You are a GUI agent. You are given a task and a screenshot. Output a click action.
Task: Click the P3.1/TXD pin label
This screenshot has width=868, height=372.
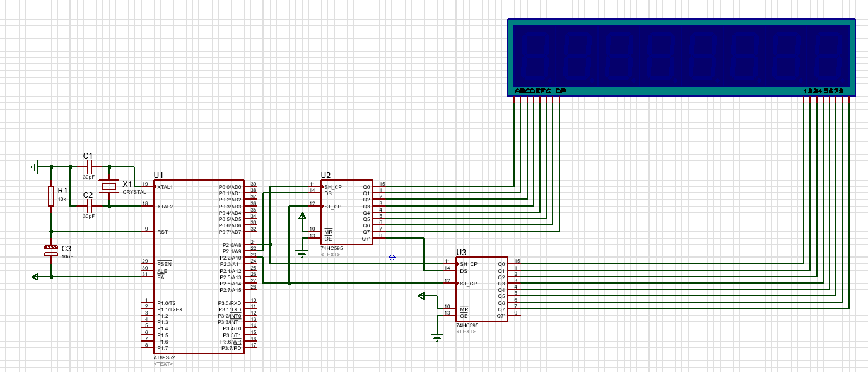pos(230,309)
